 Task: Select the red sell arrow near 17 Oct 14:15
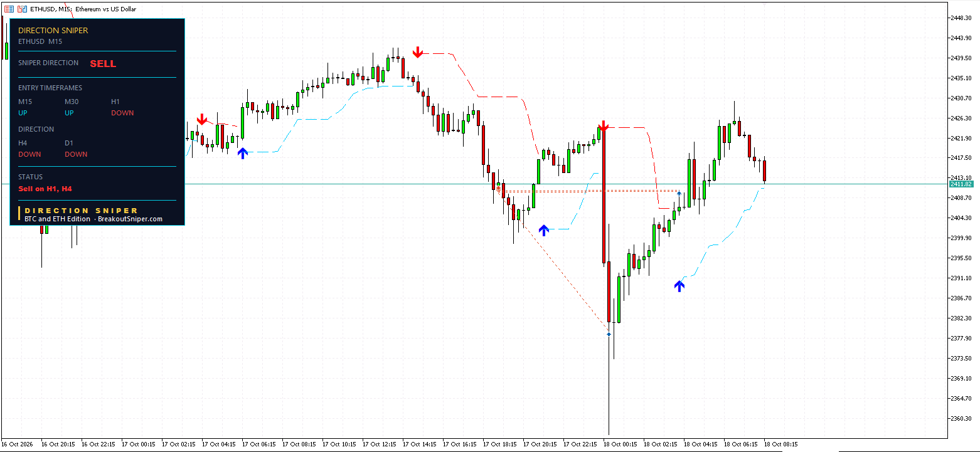418,52
